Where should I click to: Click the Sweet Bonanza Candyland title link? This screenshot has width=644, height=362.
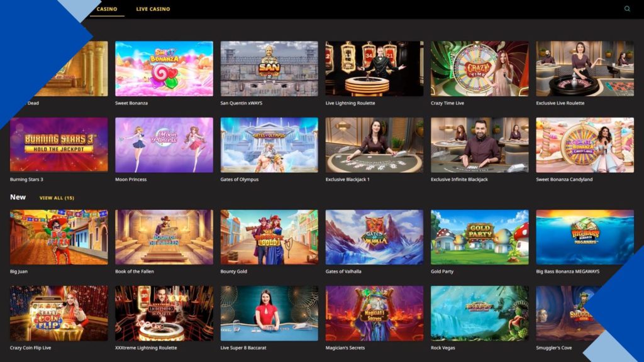[564, 179]
